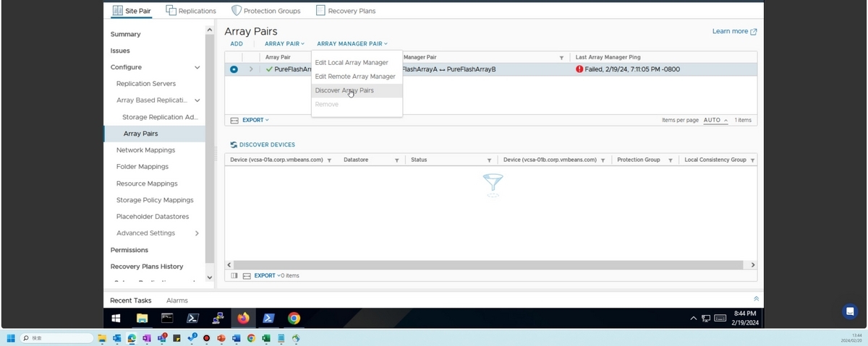Click the host taskbar search box
Screen dimensions: 868x346
pos(57,338)
